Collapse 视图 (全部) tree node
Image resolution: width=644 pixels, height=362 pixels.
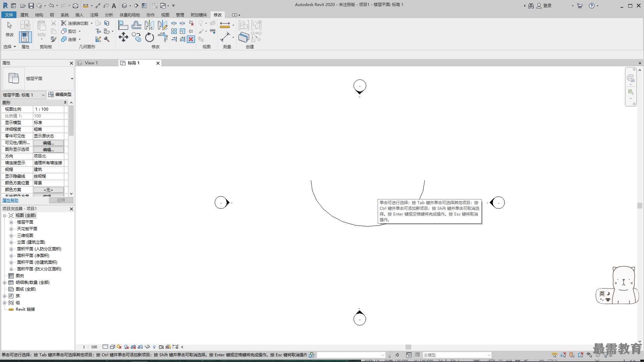5,216
